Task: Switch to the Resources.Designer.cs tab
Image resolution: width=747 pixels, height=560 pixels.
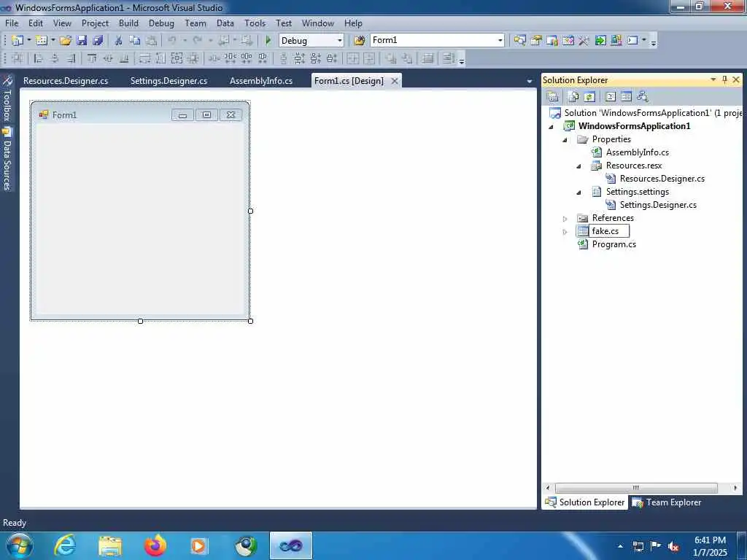Action: click(x=66, y=80)
